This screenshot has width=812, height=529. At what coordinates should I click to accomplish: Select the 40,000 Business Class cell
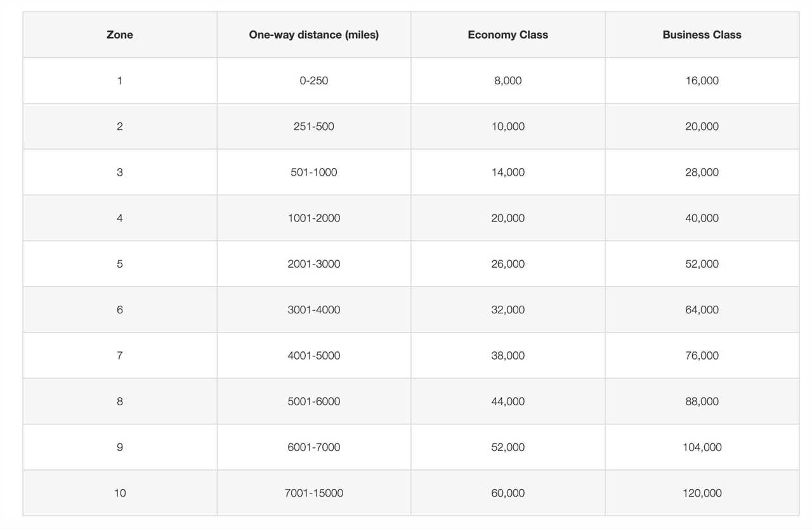(702, 218)
